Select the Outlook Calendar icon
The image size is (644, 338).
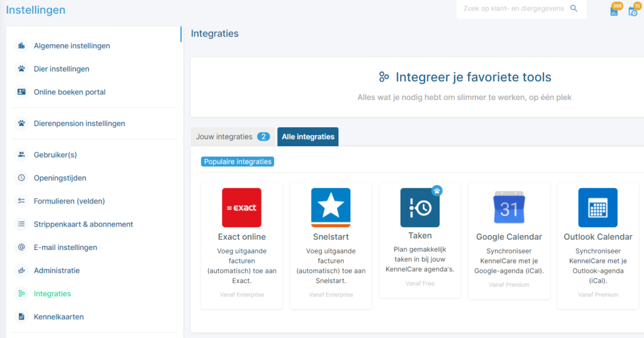[597, 208]
